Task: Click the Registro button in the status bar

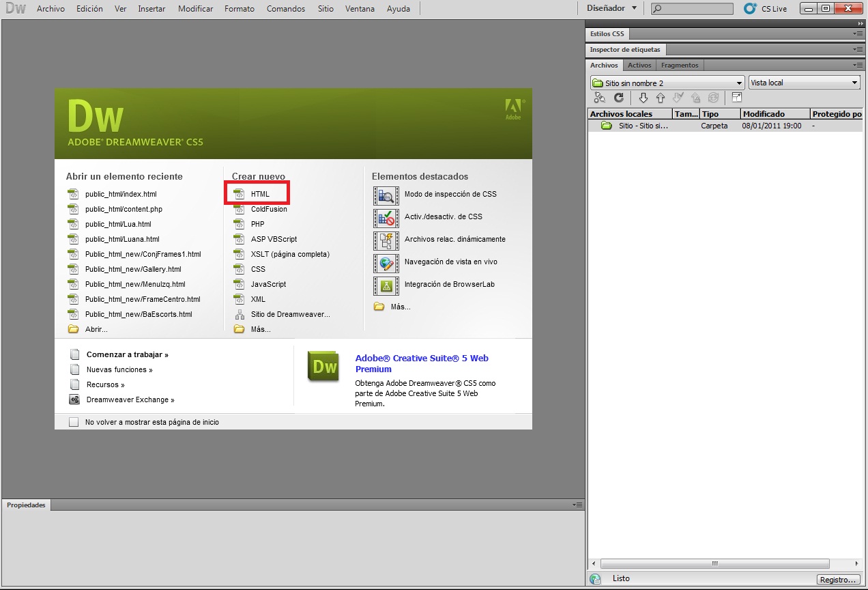Action: (838, 579)
